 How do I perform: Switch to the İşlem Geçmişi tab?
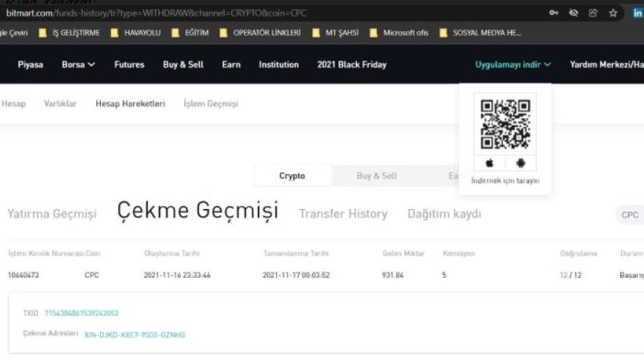tap(211, 104)
